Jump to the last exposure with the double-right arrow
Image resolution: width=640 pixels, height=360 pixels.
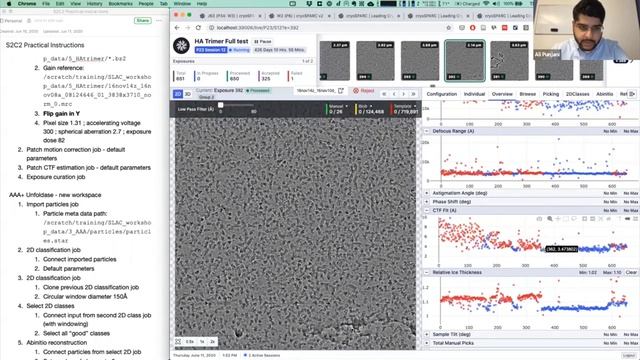tap(413, 94)
